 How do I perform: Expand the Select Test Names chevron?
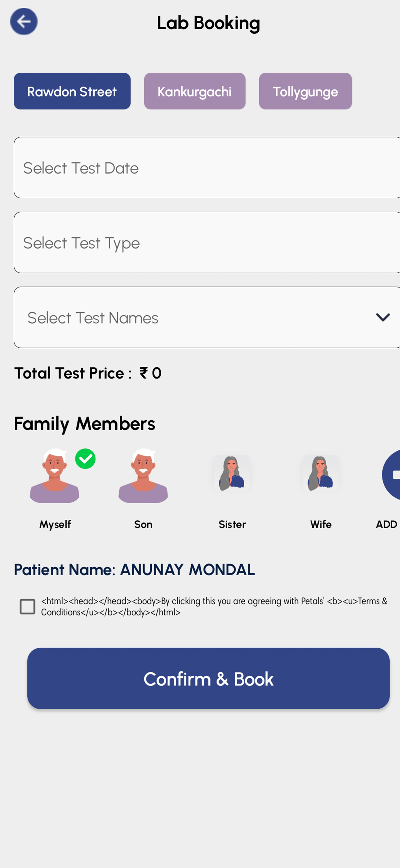pyautogui.click(x=383, y=317)
